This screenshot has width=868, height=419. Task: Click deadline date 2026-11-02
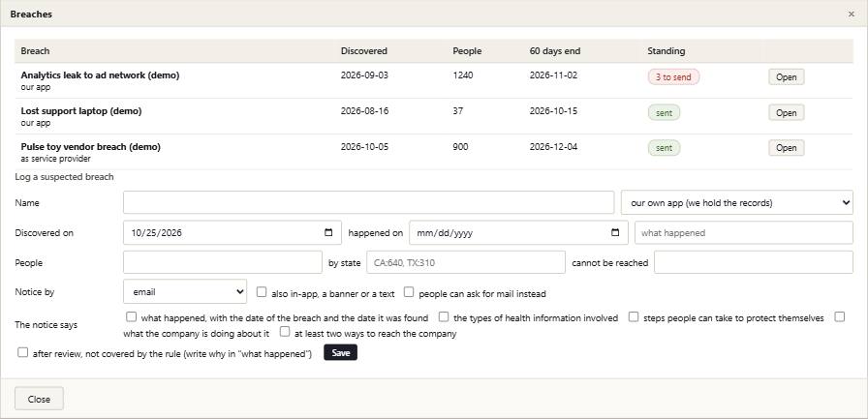point(553,75)
